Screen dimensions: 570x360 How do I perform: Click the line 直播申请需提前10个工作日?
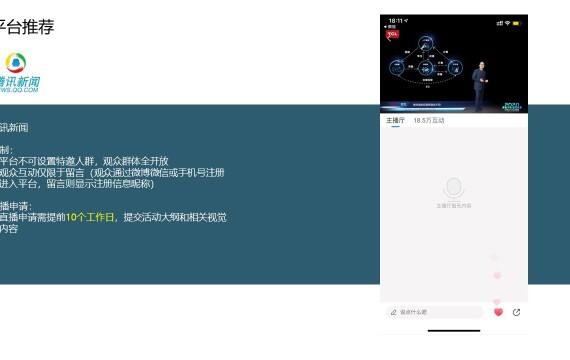click(113, 217)
